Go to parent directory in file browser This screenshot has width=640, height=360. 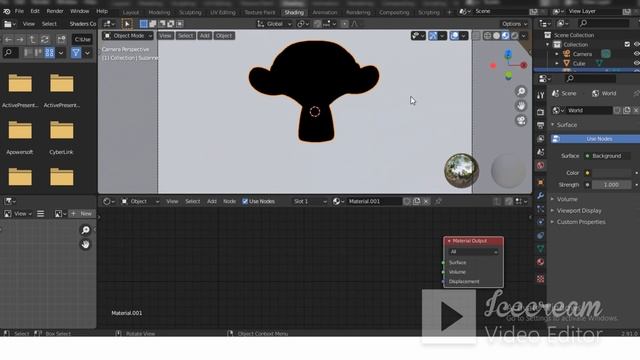33,40
